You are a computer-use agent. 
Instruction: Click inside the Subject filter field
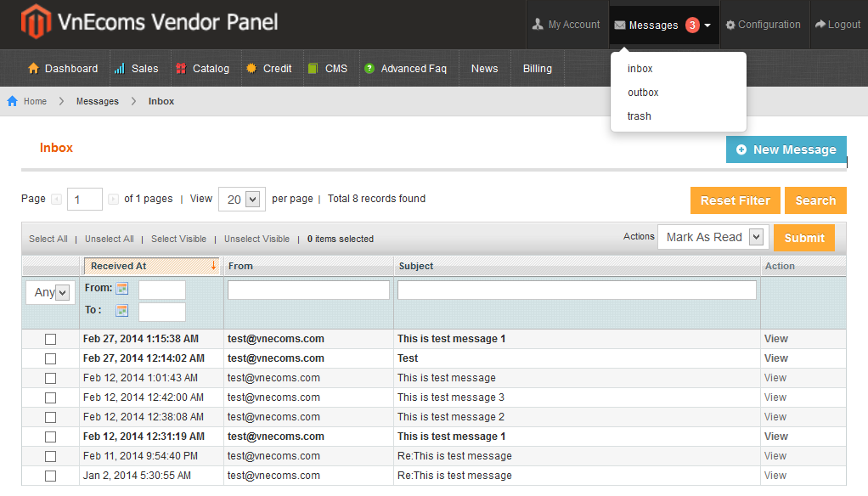coord(576,289)
